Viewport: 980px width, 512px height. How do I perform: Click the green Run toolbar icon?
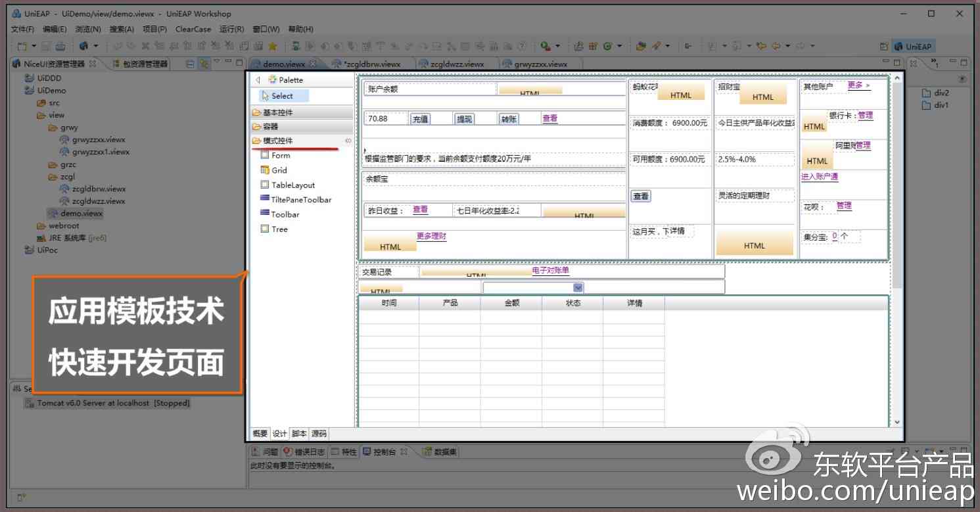click(x=545, y=46)
